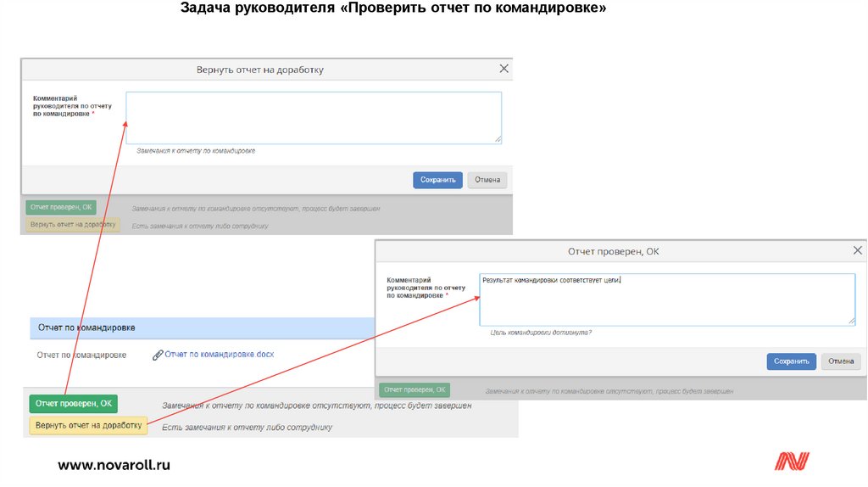This screenshot has height=487, width=868.
Task: Click comment field containing 'Результат командировки соответствует цели'
Action: point(667,299)
